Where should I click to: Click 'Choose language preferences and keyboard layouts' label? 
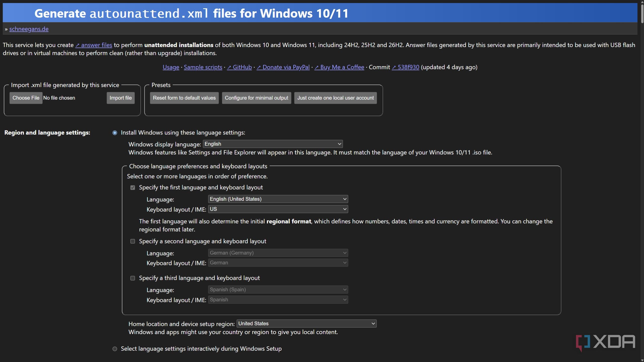[x=198, y=166]
